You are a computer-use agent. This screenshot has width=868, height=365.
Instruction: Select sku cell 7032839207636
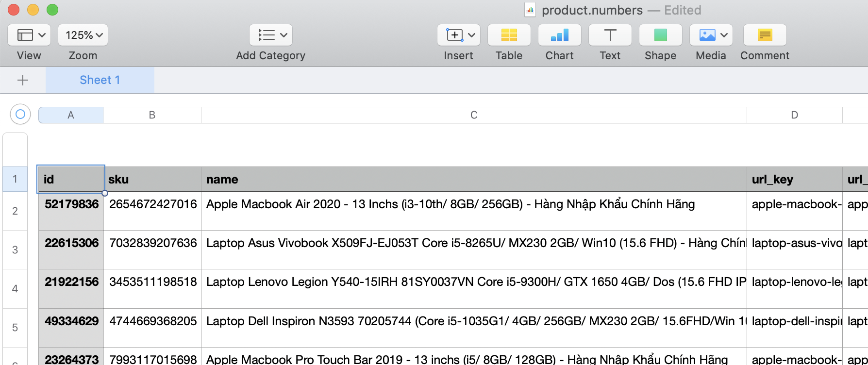(152, 250)
